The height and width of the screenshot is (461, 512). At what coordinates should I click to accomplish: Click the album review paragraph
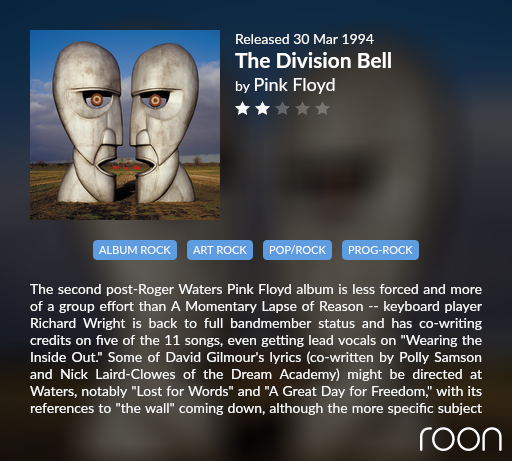[x=256, y=349]
